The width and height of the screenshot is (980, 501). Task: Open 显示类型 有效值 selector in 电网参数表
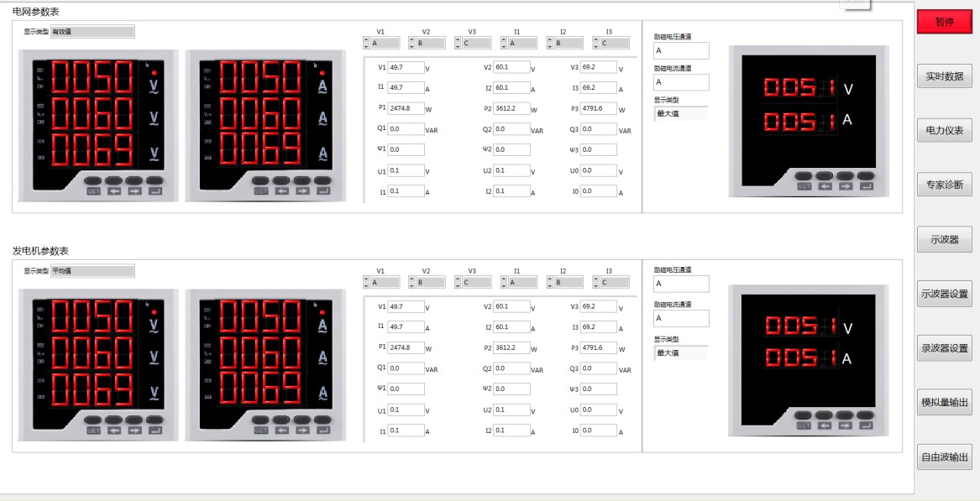pyautogui.click(x=92, y=31)
